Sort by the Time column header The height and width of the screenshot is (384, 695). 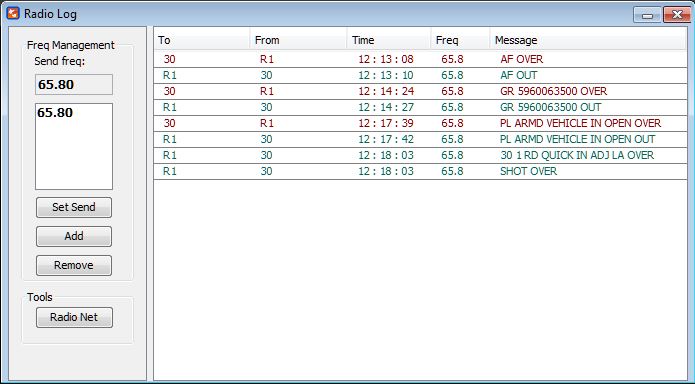389,40
